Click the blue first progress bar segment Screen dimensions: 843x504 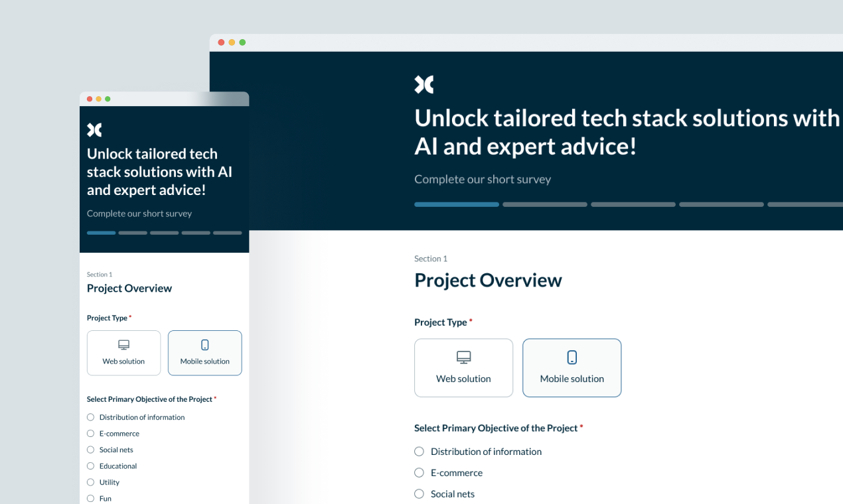(x=456, y=204)
